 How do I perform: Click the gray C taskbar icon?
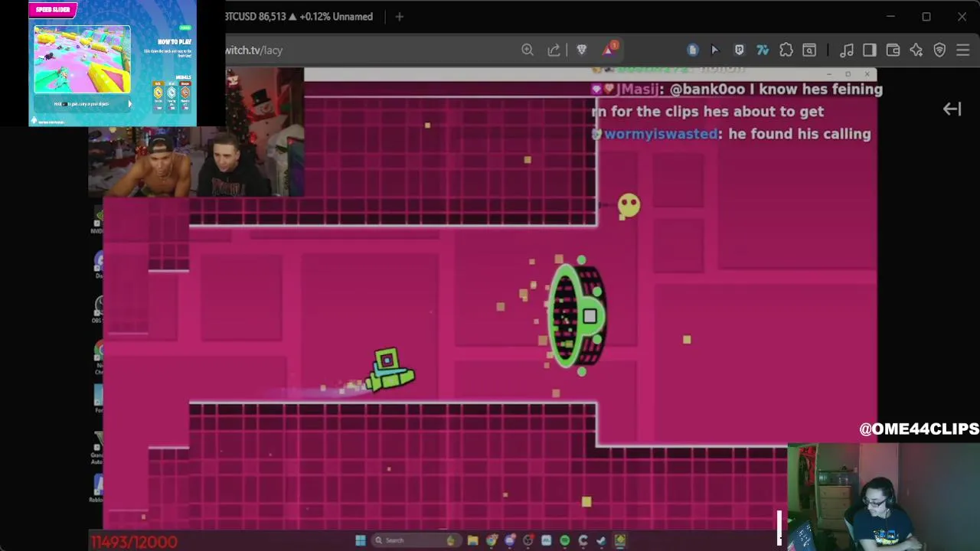(x=583, y=540)
